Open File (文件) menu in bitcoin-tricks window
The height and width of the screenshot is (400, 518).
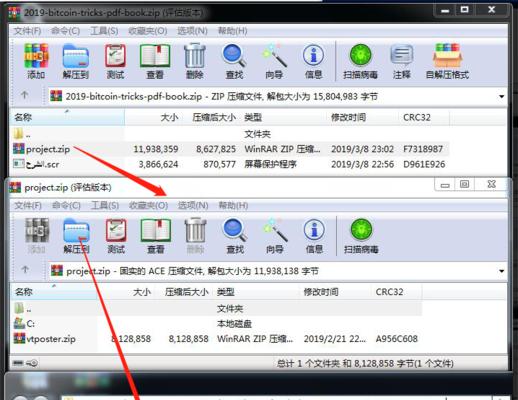(27, 31)
